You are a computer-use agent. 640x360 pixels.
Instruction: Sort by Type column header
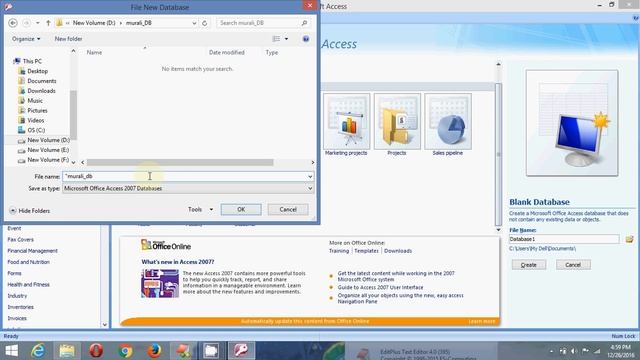pyautogui.click(x=271, y=53)
